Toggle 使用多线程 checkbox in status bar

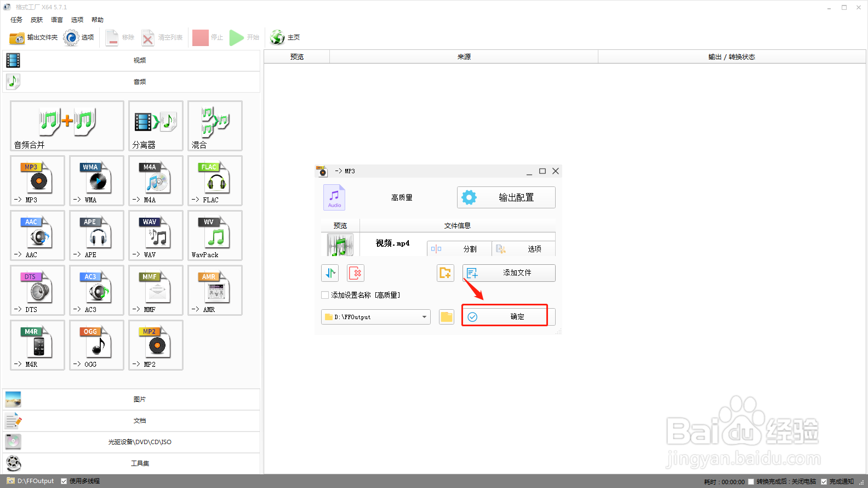pos(64,481)
